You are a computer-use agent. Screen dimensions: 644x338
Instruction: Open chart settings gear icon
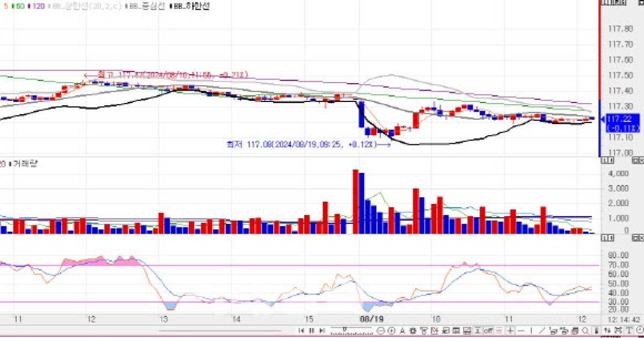coord(412,330)
